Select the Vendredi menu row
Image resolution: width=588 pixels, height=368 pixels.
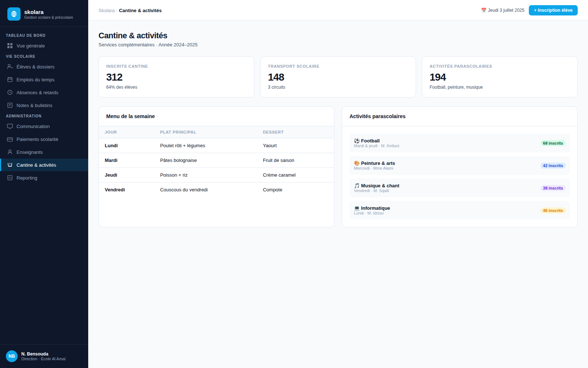coord(216,190)
